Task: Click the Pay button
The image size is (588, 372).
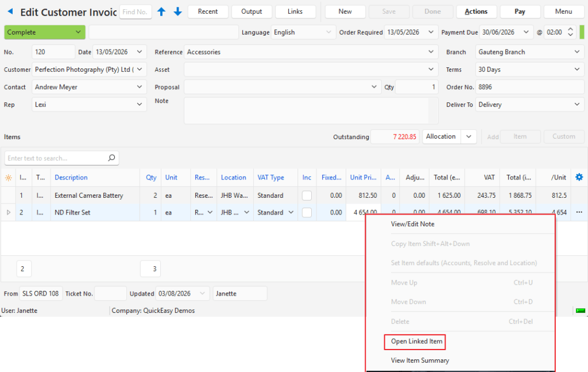Action: coord(520,11)
